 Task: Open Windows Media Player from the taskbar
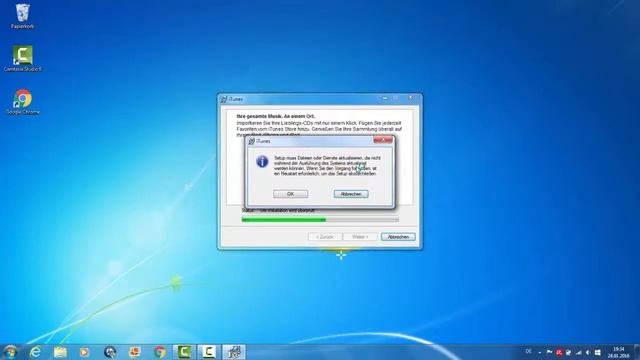tap(85, 352)
